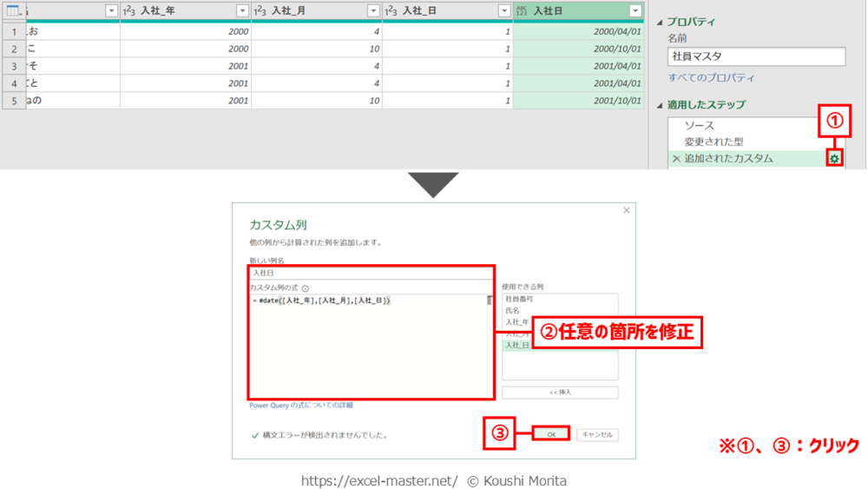Click the data type icon of 入社日 column
The width and height of the screenshot is (868, 489).
pos(522,10)
